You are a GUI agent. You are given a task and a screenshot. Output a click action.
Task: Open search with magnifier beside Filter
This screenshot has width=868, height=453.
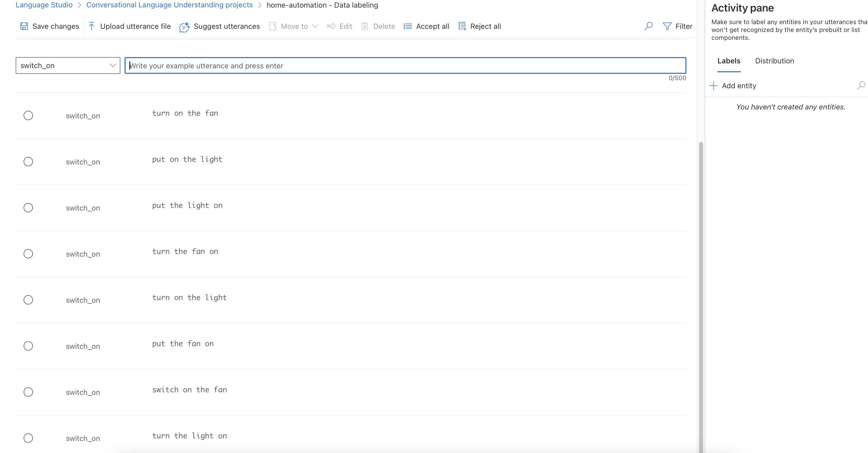click(648, 26)
